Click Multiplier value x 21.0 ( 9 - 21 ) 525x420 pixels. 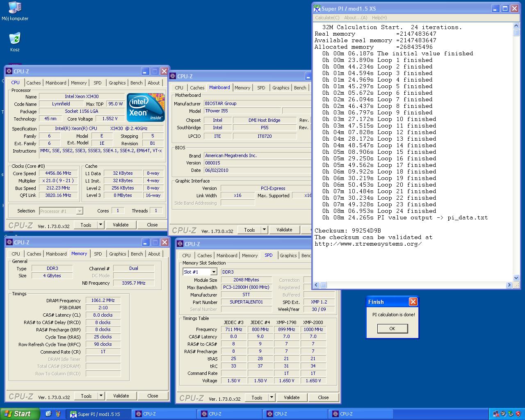[x=58, y=180]
